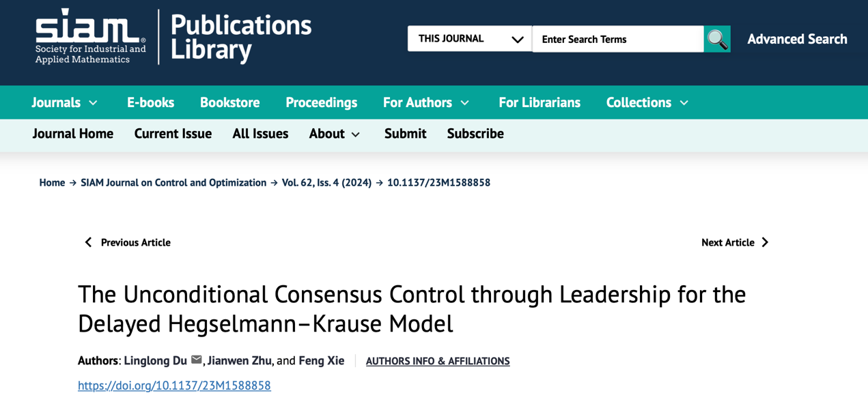The width and height of the screenshot is (868, 404).
Task: Click the Previous Article left chevron
Action: (x=88, y=242)
